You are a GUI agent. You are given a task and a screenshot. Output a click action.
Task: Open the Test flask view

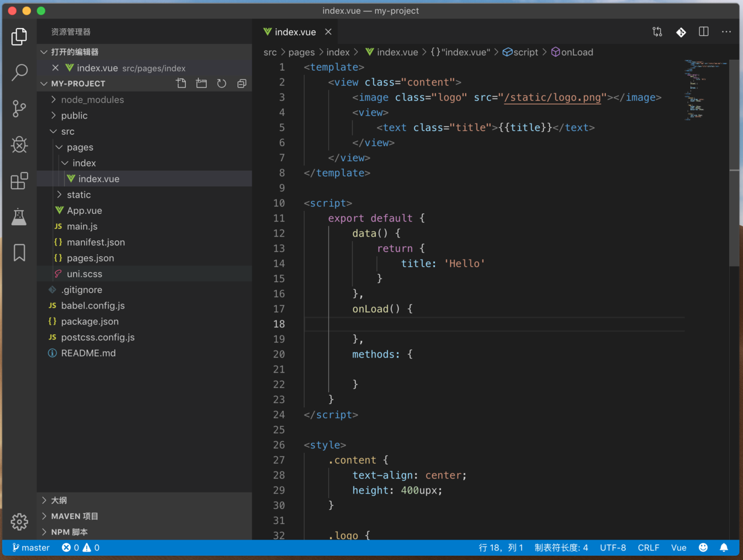click(x=19, y=216)
